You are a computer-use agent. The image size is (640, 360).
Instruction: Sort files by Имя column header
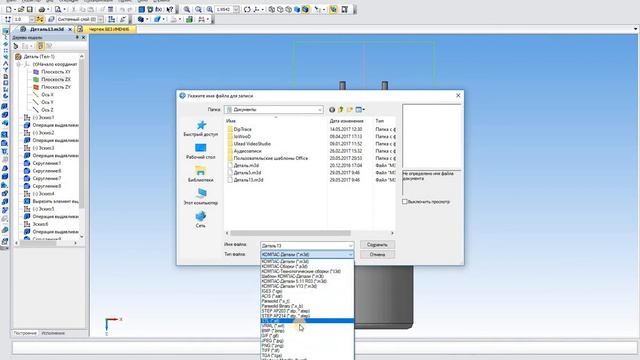[x=276, y=121]
